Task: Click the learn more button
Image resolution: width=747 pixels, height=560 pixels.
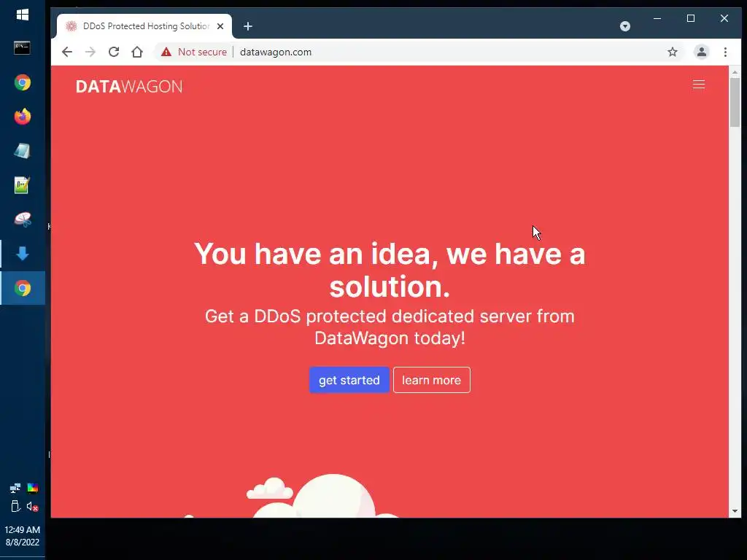Action: pos(432,380)
